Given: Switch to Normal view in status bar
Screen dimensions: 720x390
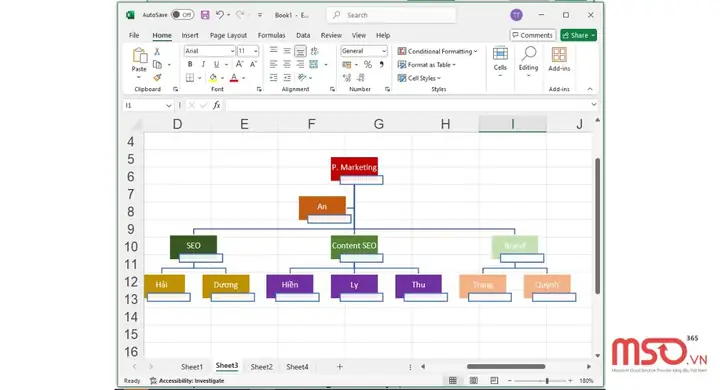Looking at the screenshot, I should [x=453, y=380].
